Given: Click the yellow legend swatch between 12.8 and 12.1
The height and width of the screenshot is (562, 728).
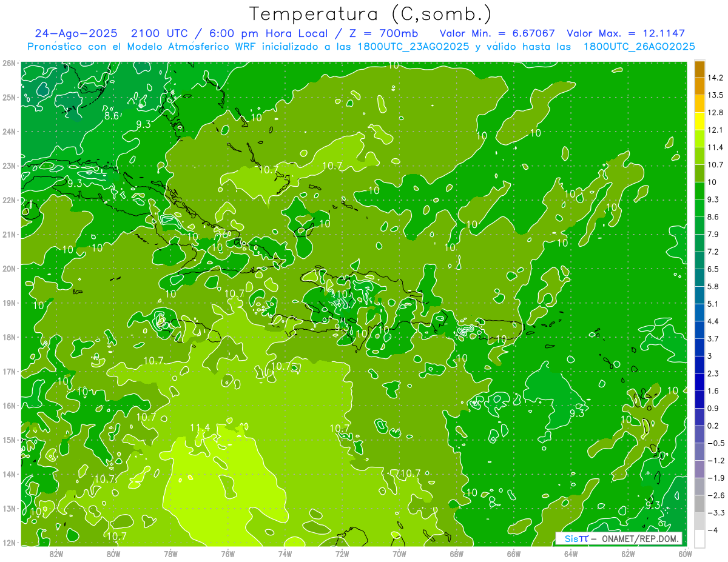Looking at the screenshot, I should (x=699, y=121).
